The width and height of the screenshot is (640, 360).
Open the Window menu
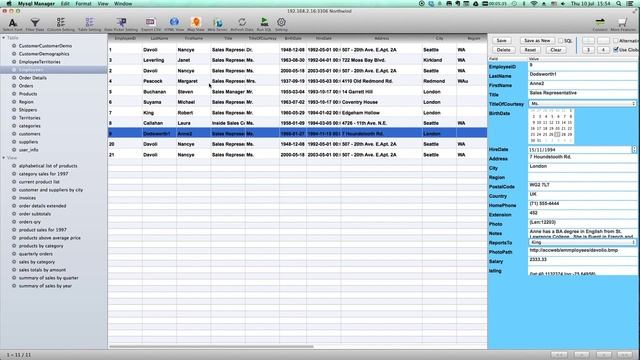(123, 3)
